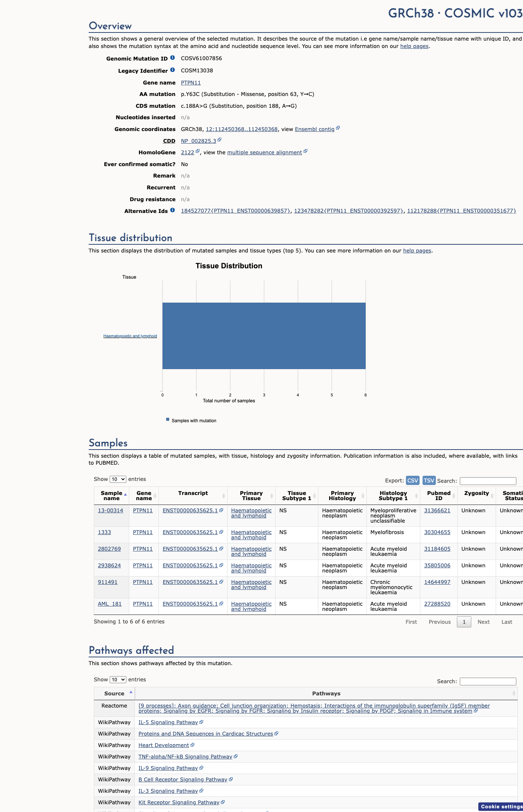Export samples table as CSV
This screenshot has width=523, height=812.
pos(413,480)
